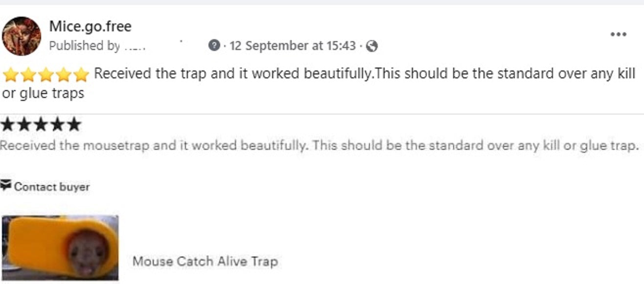Screen dimensions: 644x284
Task: Select the second black rating star
Action: (x=23, y=124)
